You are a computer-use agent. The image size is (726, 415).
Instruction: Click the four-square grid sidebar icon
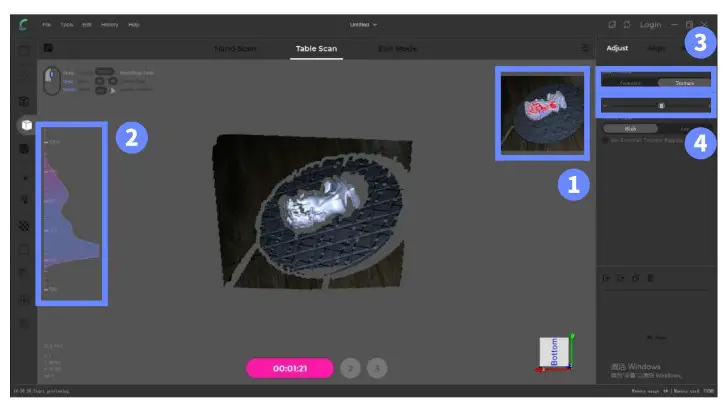click(24, 300)
